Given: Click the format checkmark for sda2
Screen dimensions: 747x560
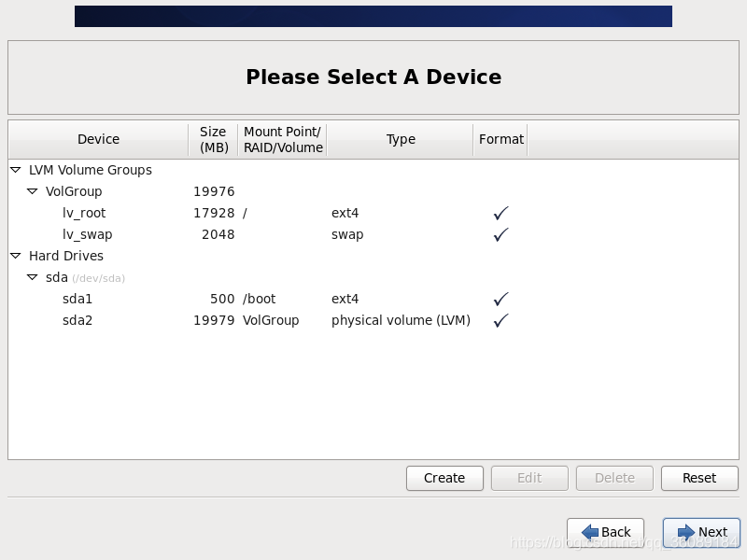Looking at the screenshot, I should pyautogui.click(x=501, y=320).
